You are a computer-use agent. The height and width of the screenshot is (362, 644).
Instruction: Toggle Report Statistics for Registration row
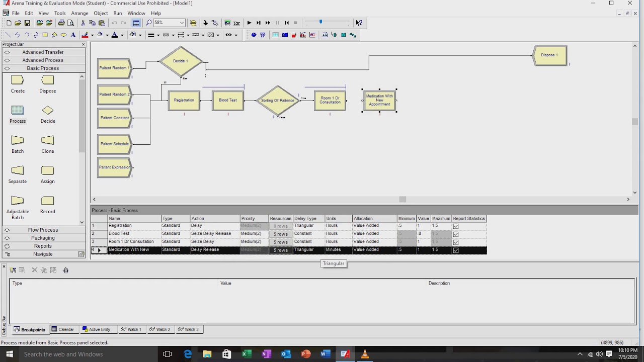tap(456, 226)
